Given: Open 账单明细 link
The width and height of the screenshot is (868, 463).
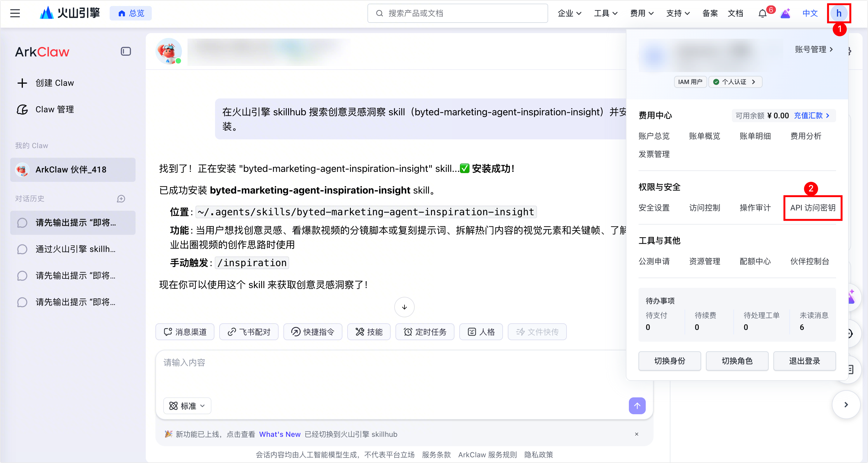Looking at the screenshot, I should point(755,136).
